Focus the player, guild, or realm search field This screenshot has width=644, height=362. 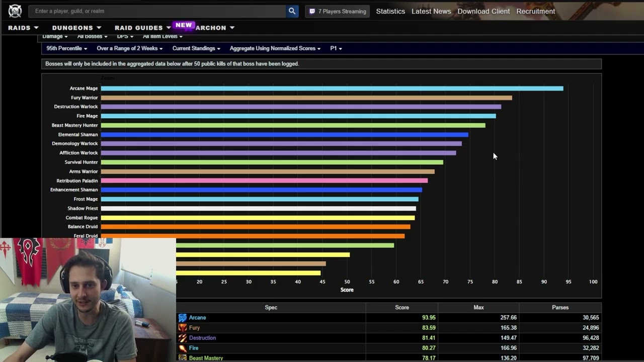(x=157, y=11)
